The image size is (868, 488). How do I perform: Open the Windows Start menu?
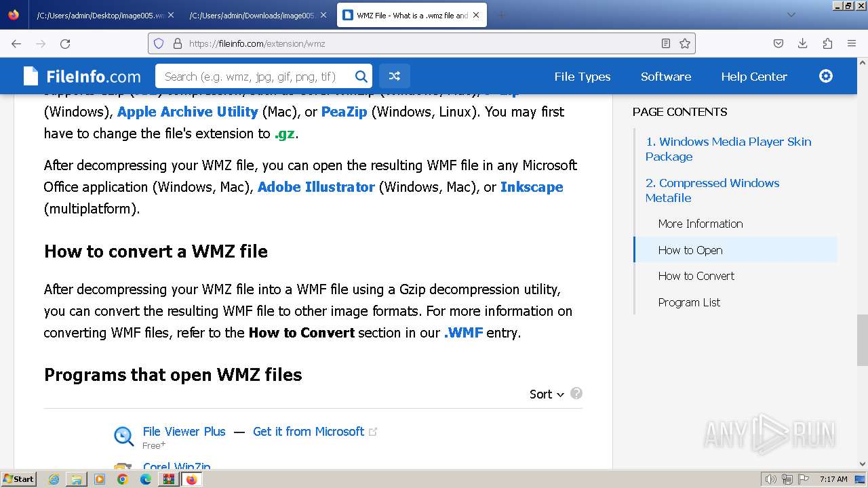(x=19, y=479)
